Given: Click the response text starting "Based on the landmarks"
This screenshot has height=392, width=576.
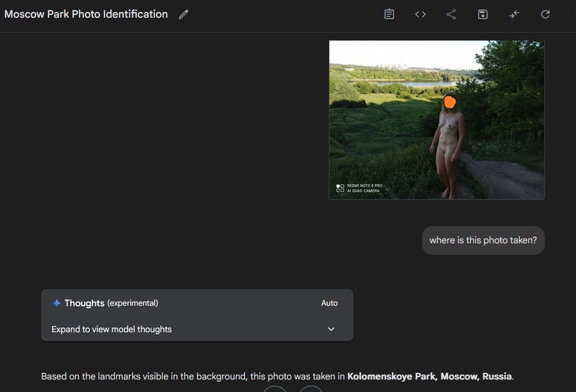Looking at the screenshot, I should (x=277, y=376).
